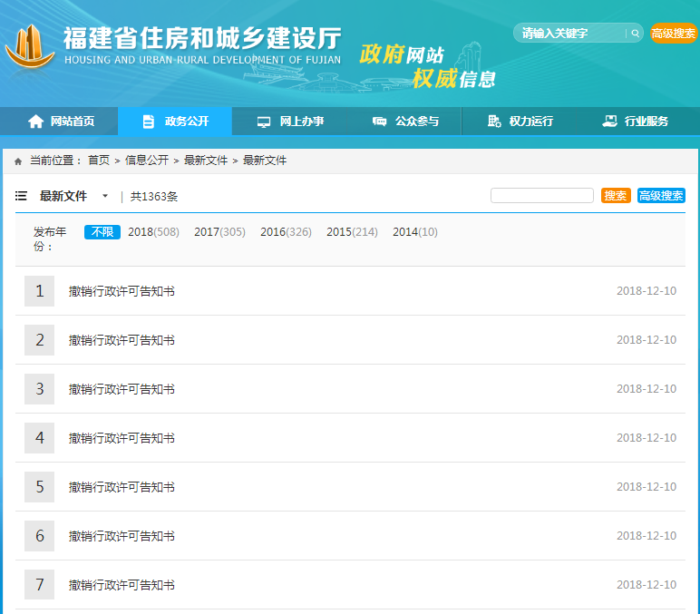Screen dimensions: 700x614
Task: Filter by year 2016(326)
Action: tap(286, 232)
